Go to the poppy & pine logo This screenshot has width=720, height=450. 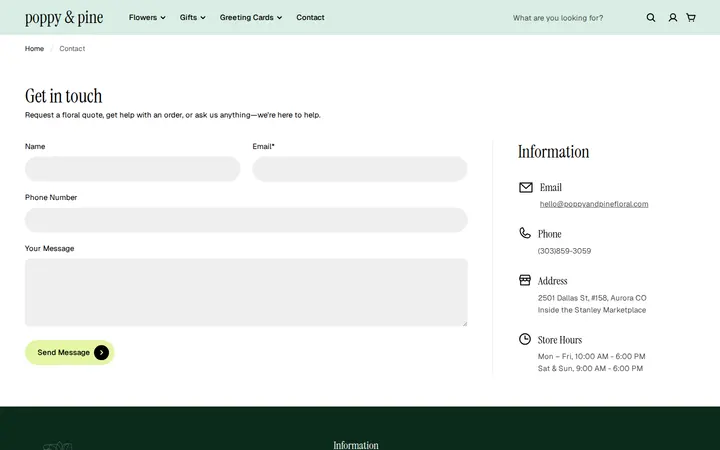(64, 17)
